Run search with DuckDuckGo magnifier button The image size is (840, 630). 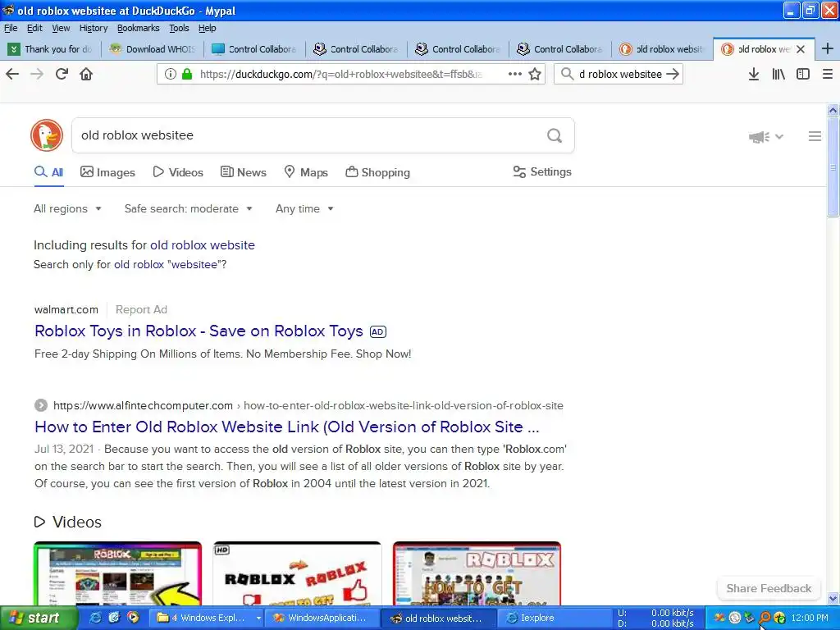[x=555, y=135]
